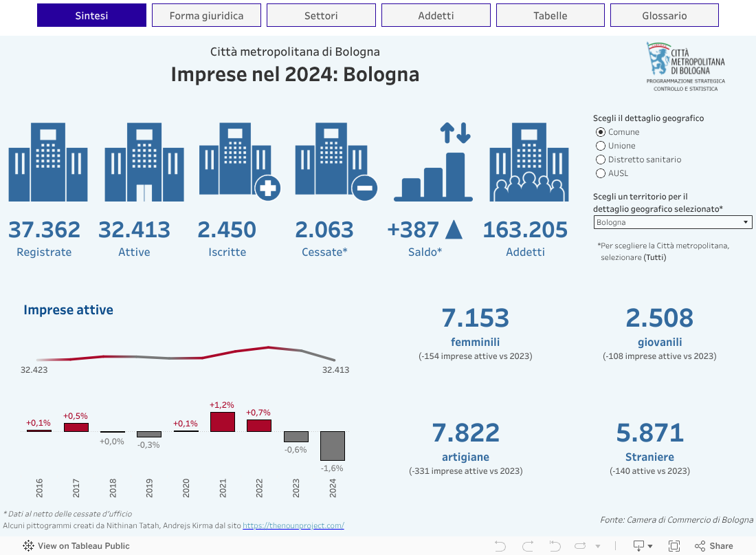Click the revert view icon

(555, 546)
